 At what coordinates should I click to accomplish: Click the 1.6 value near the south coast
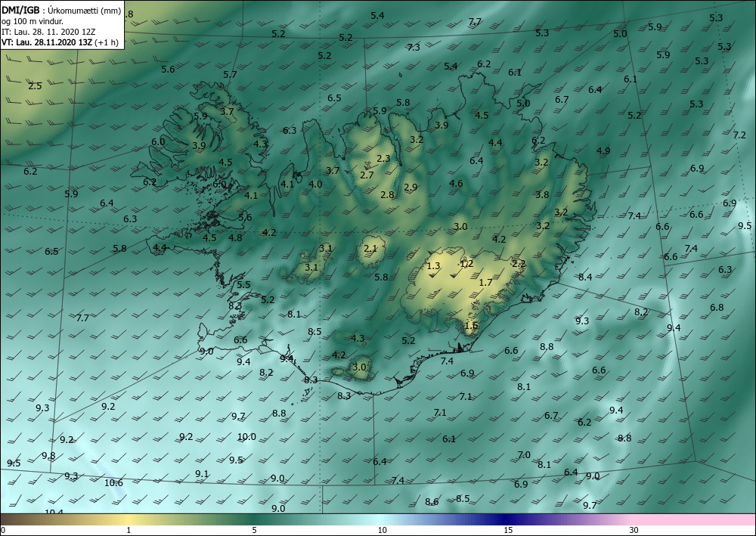click(x=471, y=325)
